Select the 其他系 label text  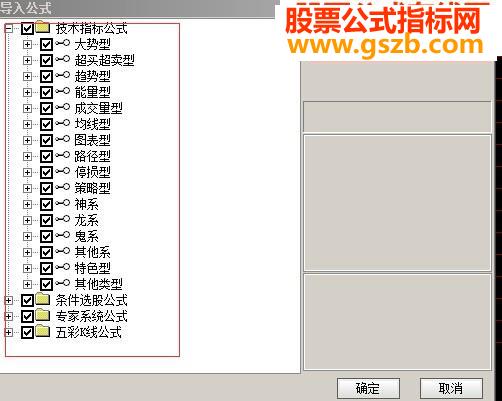point(92,253)
